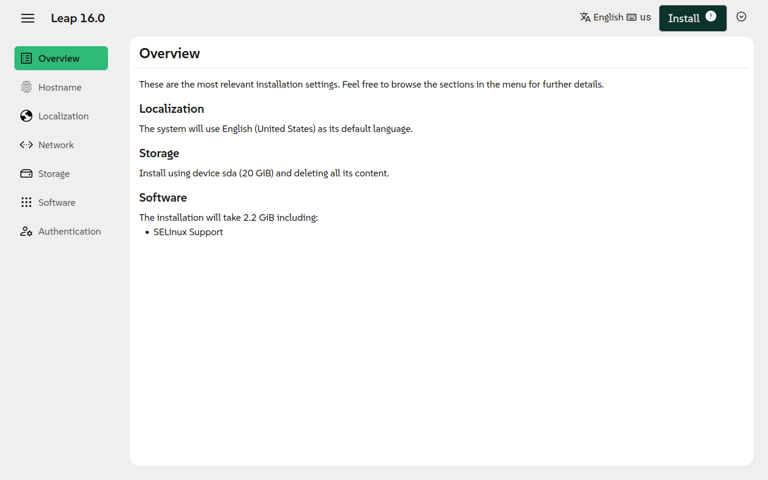The width and height of the screenshot is (768, 480).
Task: Click the translate language icon in header
Action: pyautogui.click(x=585, y=17)
